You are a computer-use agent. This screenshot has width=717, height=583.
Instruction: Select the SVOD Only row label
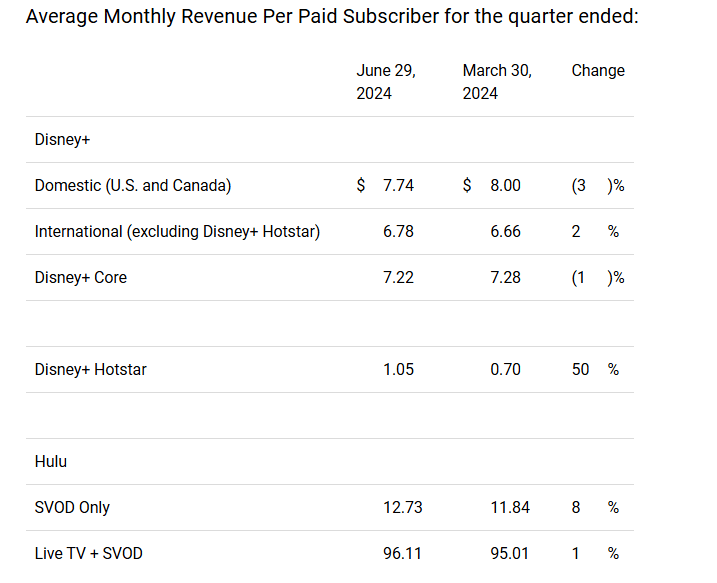pyautogui.click(x=72, y=507)
